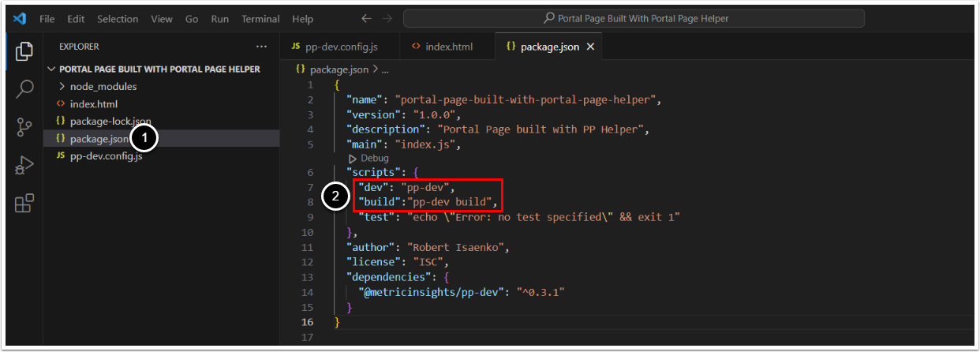
Task: Click the package.json breadcrumb chevron
Action: pos(374,69)
